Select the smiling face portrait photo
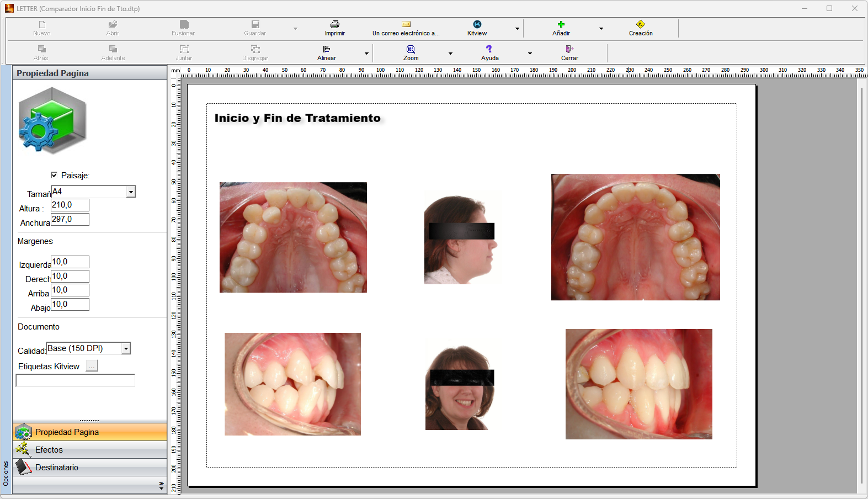868x499 pixels. pos(460,387)
